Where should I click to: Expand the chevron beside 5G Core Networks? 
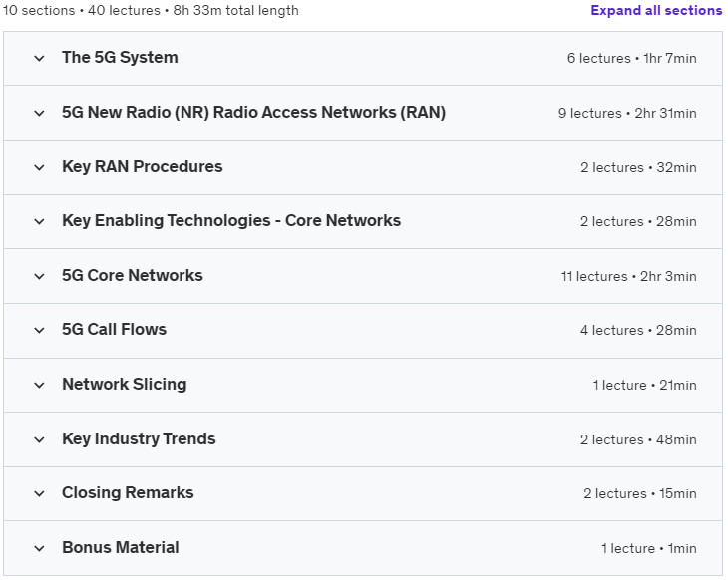click(x=40, y=276)
